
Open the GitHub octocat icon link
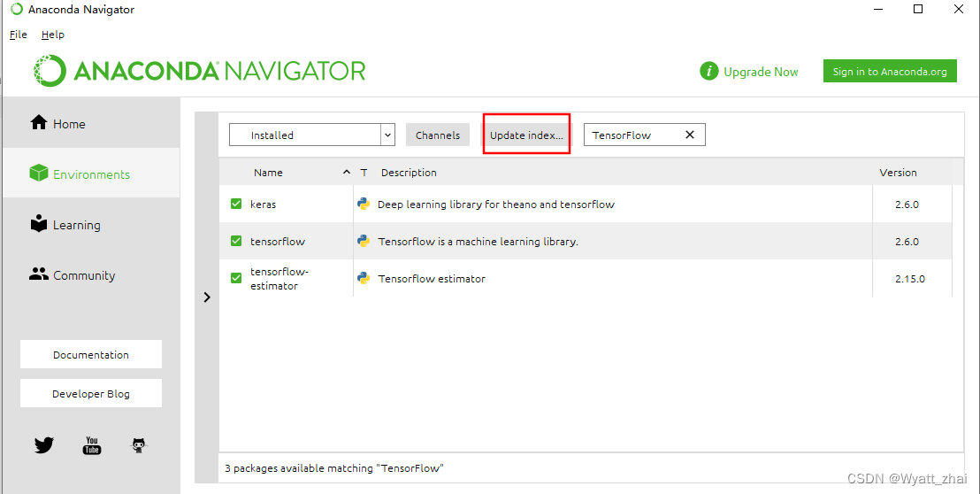click(139, 445)
